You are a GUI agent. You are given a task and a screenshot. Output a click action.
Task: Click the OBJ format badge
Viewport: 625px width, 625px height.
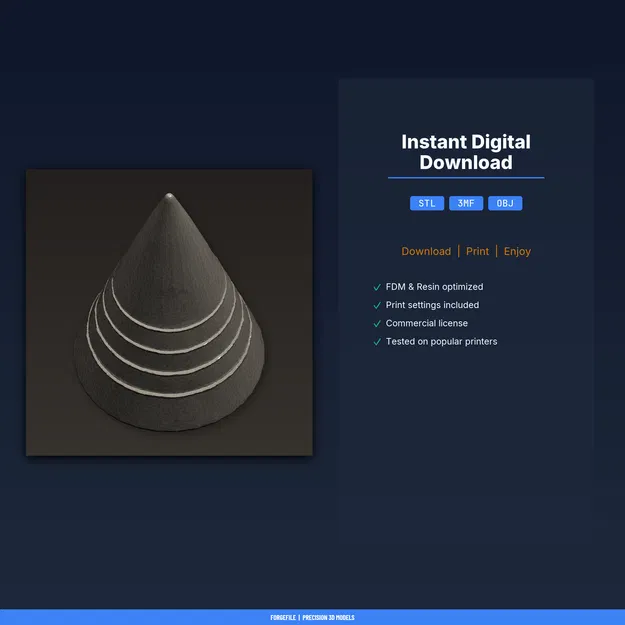point(505,203)
